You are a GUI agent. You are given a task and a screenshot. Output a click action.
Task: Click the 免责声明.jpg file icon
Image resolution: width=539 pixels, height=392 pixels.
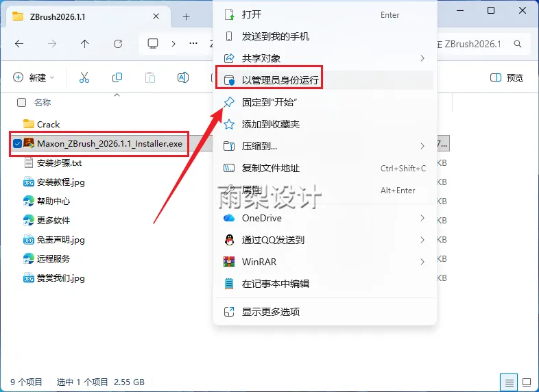click(29, 239)
